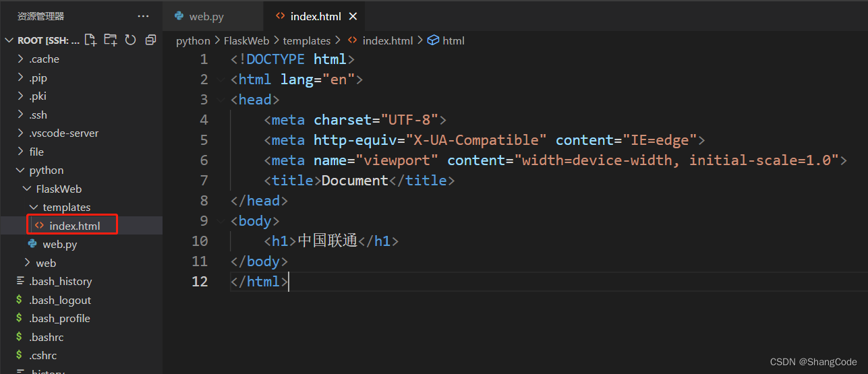
Task: Open the .bashrc file in explorer
Action: 46,337
